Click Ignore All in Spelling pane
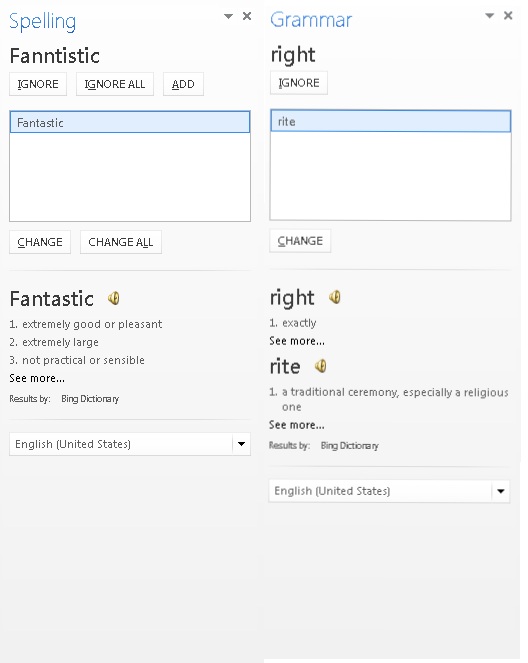This screenshot has width=528, height=663. pyautogui.click(x=115, y=84)
